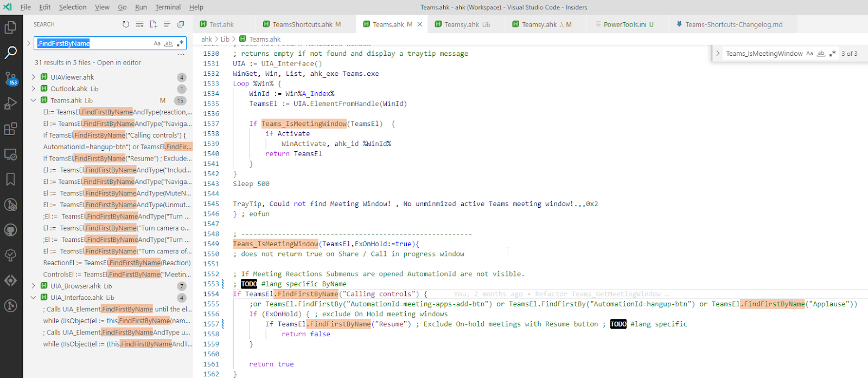The width and height of the screenshot is (868, 378).
Task: Open the File menu
Action: coord(25,7)
